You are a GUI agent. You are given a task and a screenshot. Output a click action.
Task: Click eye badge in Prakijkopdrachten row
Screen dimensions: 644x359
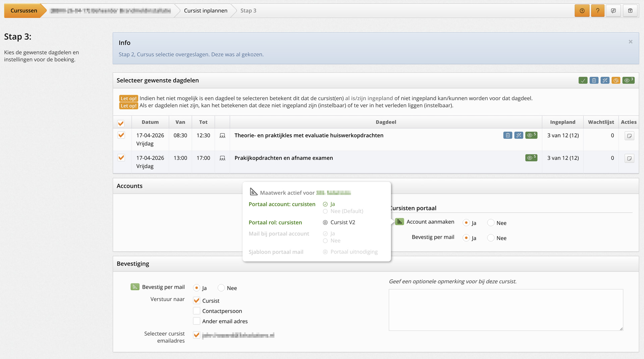coord(531,158)
